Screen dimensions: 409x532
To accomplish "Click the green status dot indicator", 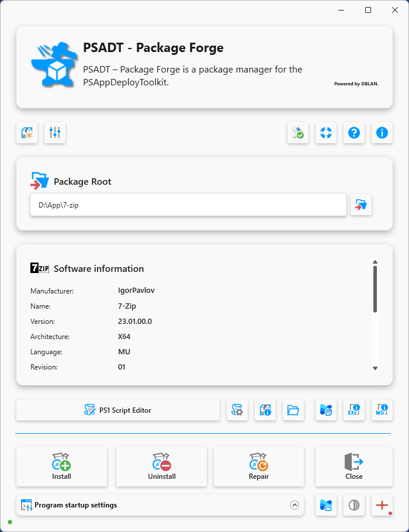I will click(x=10, y=522).
